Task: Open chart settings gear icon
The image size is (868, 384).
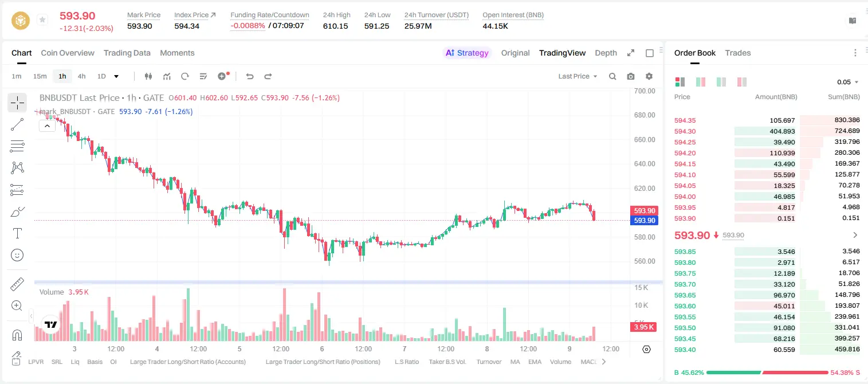Action: [649, 76]
